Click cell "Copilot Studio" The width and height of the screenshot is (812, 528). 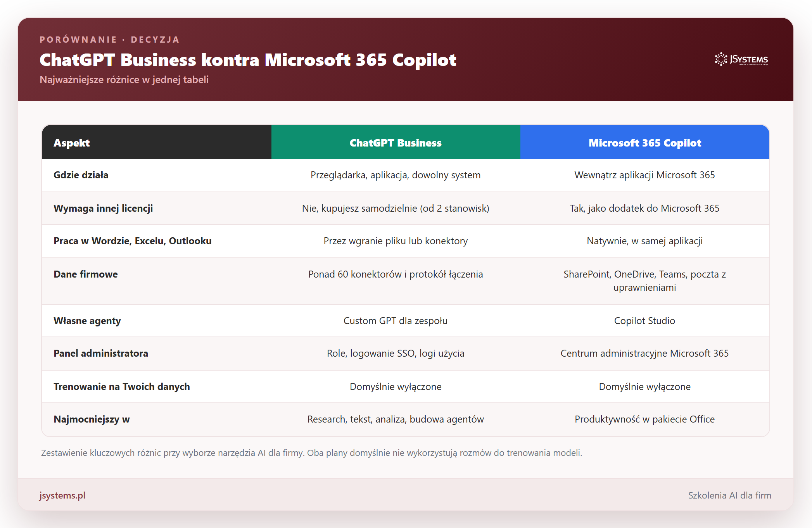click(x=644, y=321)
